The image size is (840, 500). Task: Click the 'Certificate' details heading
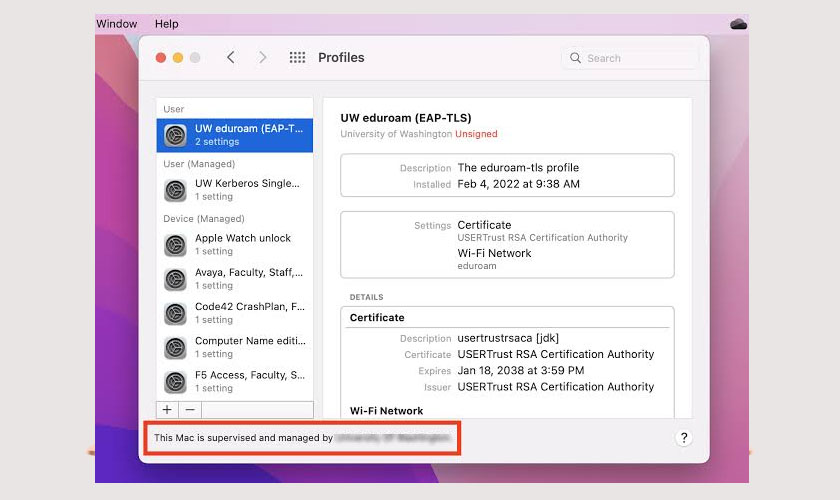377,317
